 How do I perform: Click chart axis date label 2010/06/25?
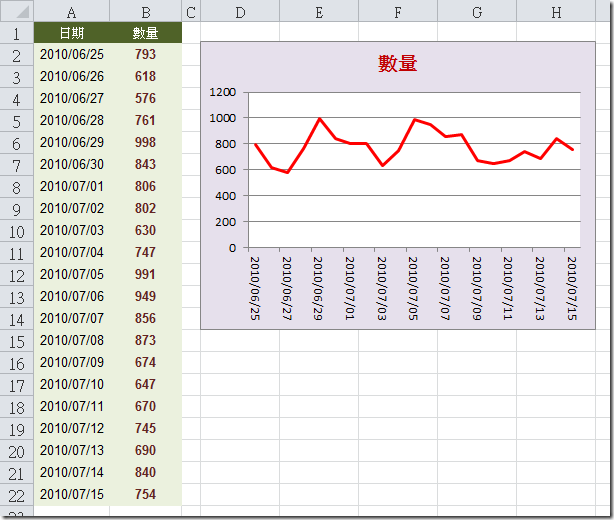pos(255,288)
